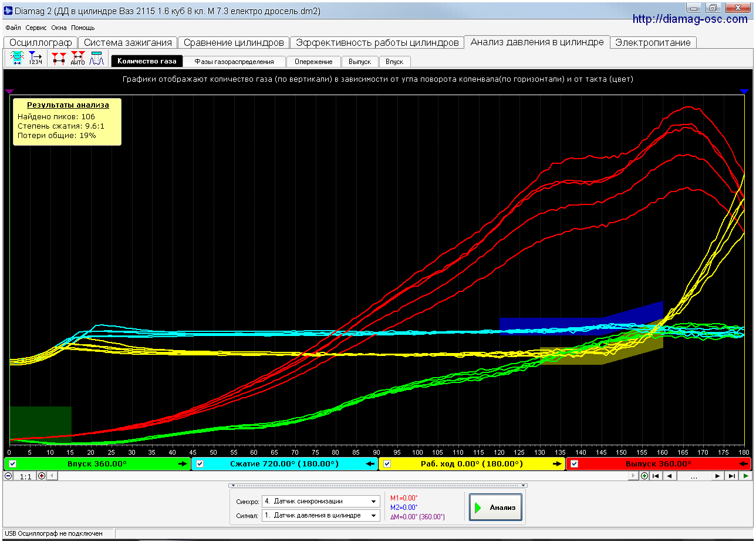Jump to first frame navigation button
Viewport: 756px width, 541px height.
[656, 476]
